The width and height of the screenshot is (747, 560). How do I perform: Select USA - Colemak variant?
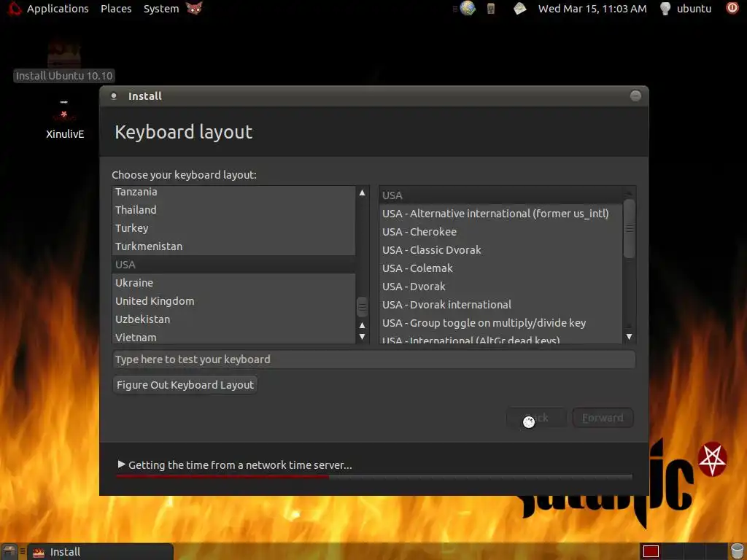coord(500,268)
